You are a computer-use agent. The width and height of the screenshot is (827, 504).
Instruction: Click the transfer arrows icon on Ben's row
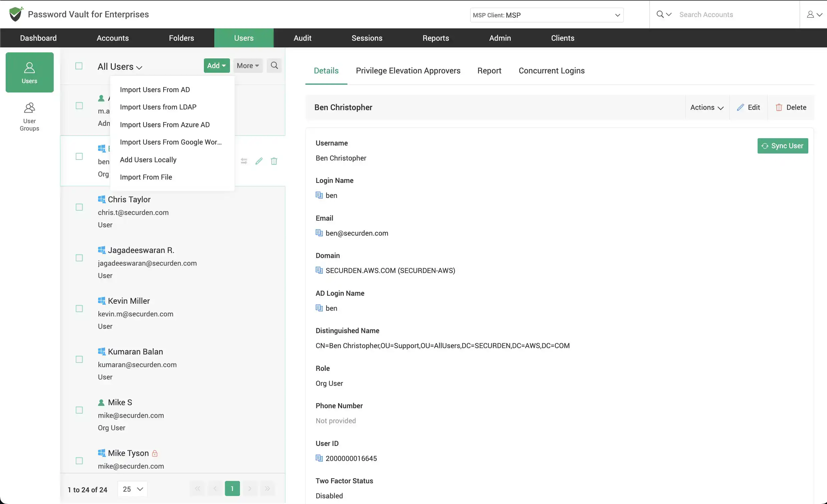244,161
